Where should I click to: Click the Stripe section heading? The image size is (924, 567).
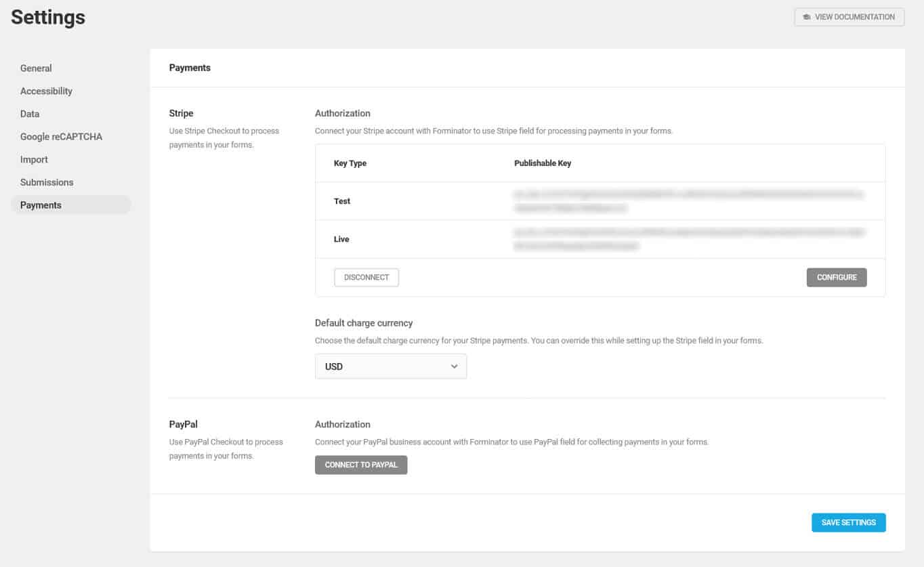coord(182,113)
